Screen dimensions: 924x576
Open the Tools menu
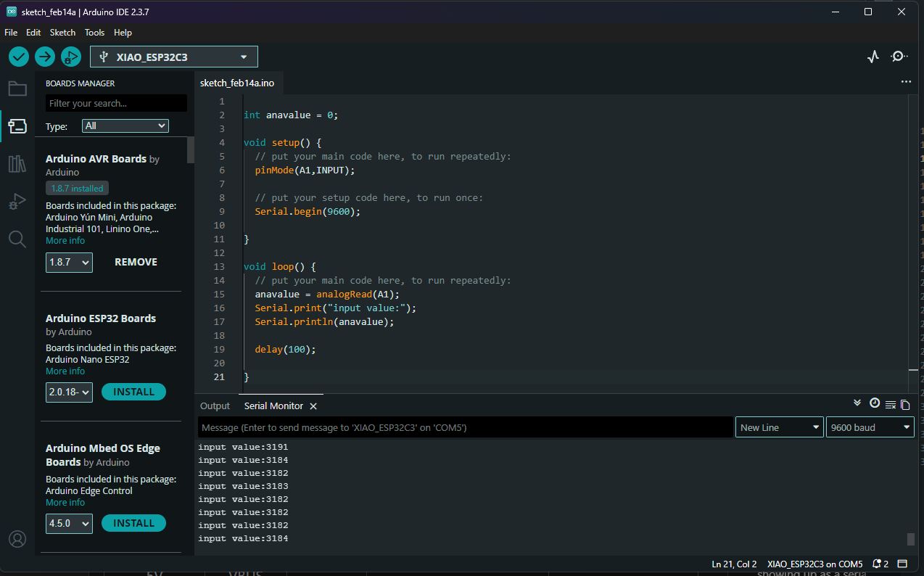click(x=94, y=33)
